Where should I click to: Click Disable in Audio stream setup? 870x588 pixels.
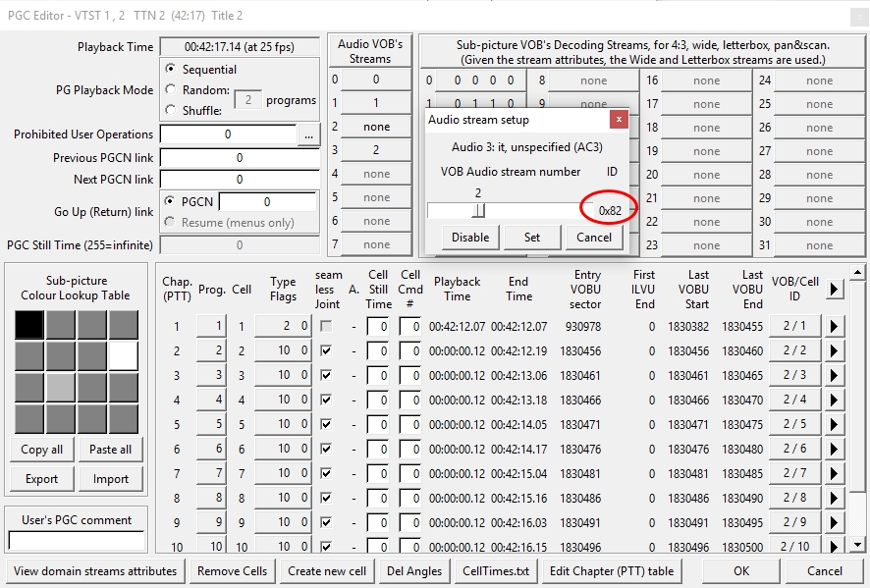pyautogui.click(x=470, y=238)
